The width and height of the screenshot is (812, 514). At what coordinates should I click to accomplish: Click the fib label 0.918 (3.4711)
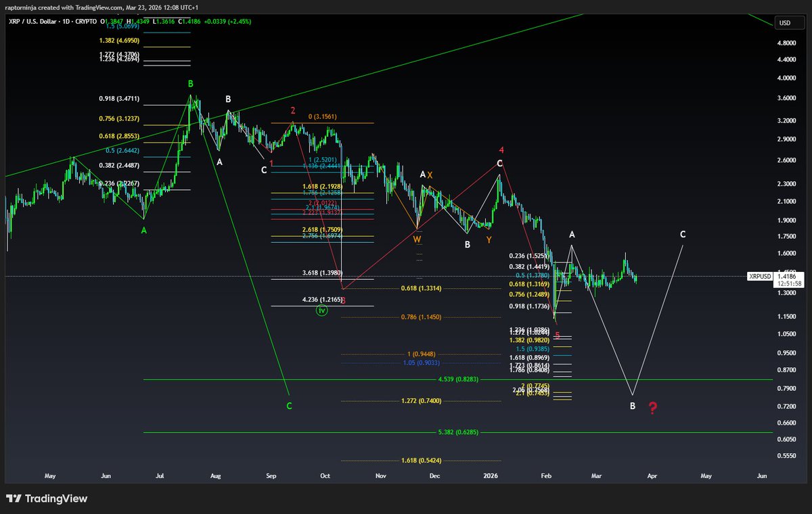point(119,99)
